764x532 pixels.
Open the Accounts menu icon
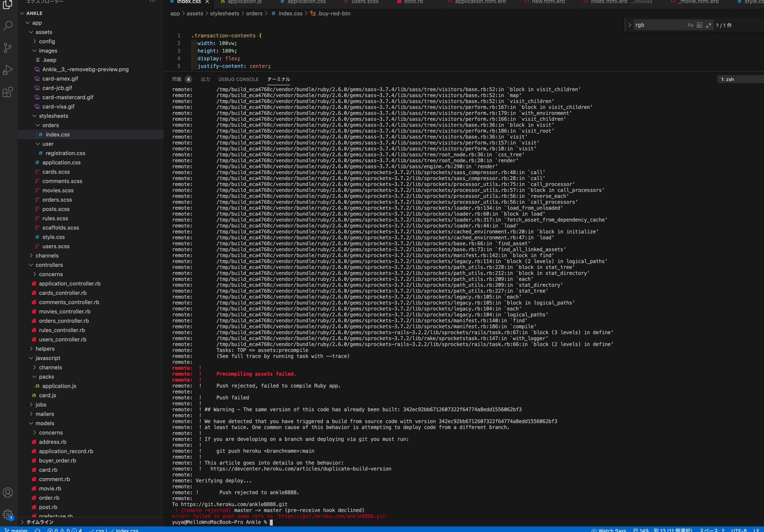click(8, 493)
